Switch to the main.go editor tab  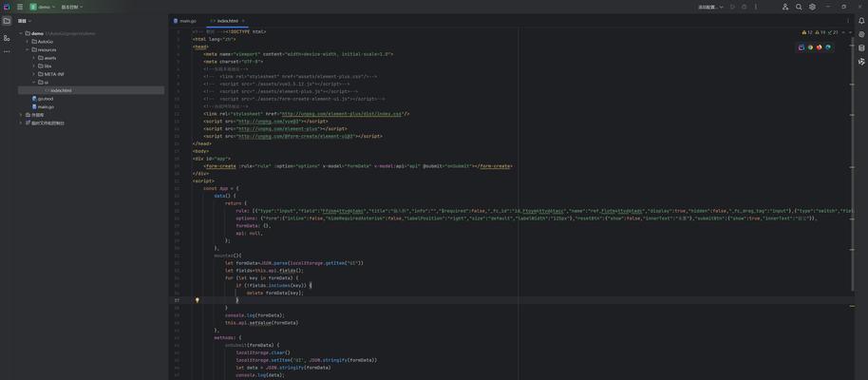click(x=185, y=21)
